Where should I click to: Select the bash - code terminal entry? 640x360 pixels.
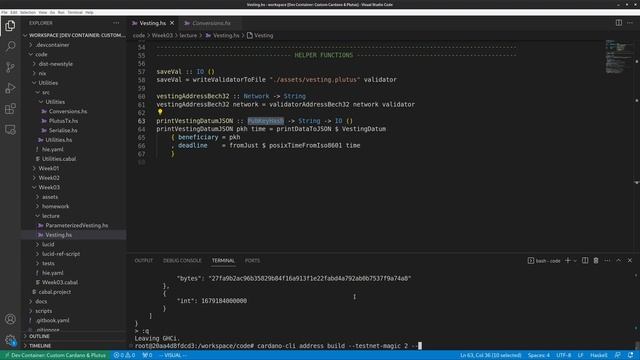point(544,261)
